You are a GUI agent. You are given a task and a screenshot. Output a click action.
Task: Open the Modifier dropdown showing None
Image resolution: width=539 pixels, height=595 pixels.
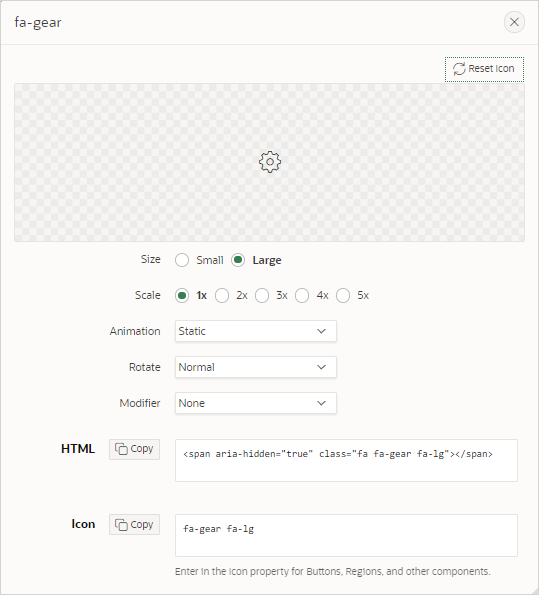point(256,403)
